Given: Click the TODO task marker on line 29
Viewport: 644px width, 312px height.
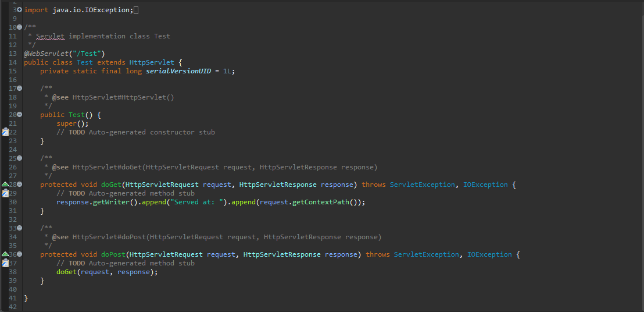Looking at the screenshot, I should [5, 193].
